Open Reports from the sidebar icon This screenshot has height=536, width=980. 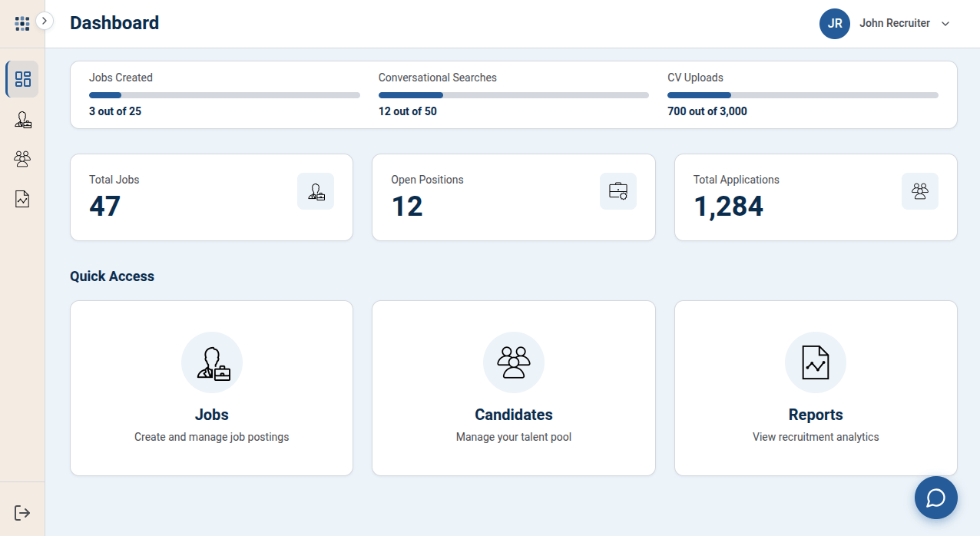pyautogui.click(x=22, y=199)
